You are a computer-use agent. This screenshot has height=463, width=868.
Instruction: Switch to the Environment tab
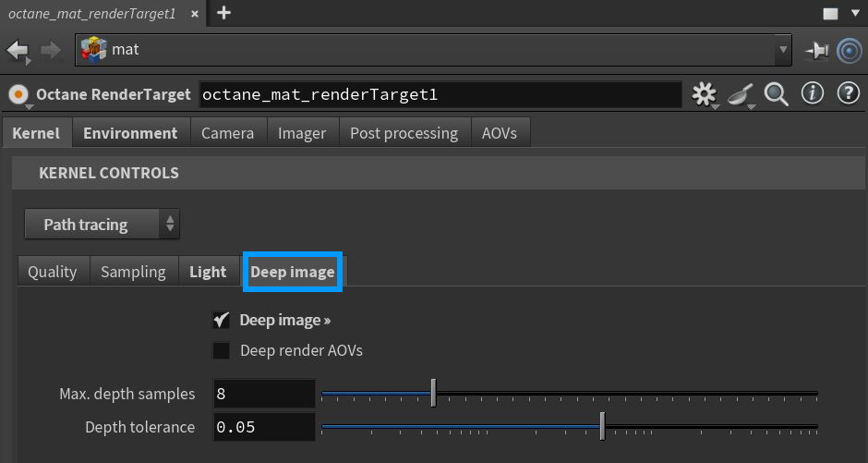pyautogui.click(x=130, y=133)
